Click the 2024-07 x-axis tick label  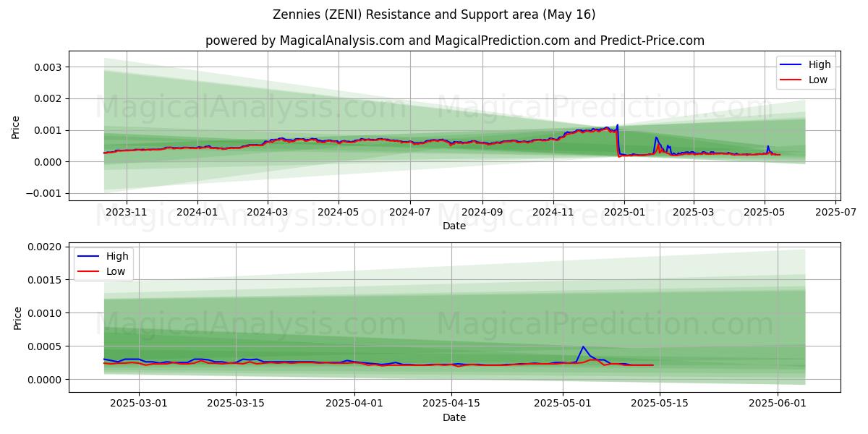pyautogui.click(x=410, y=213)
